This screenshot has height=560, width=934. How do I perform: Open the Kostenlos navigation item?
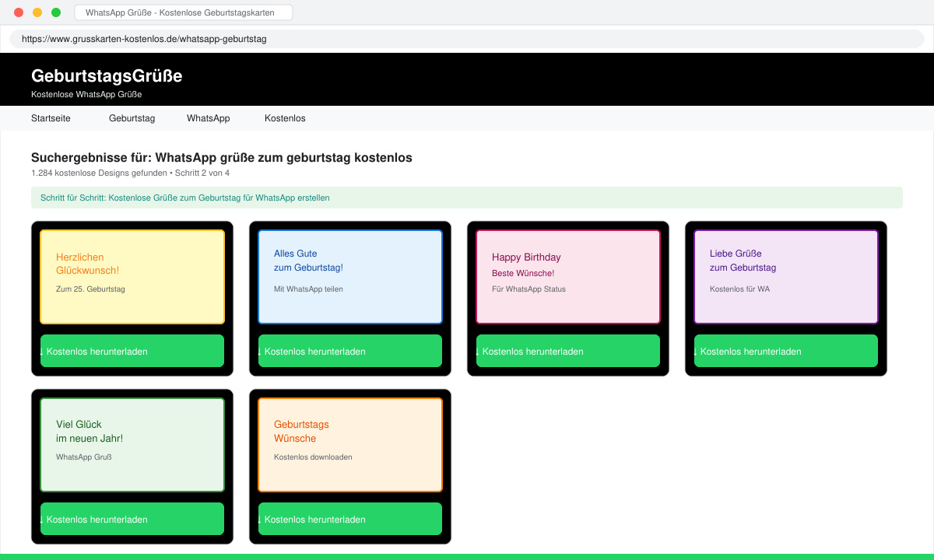(x=285, y=118)
